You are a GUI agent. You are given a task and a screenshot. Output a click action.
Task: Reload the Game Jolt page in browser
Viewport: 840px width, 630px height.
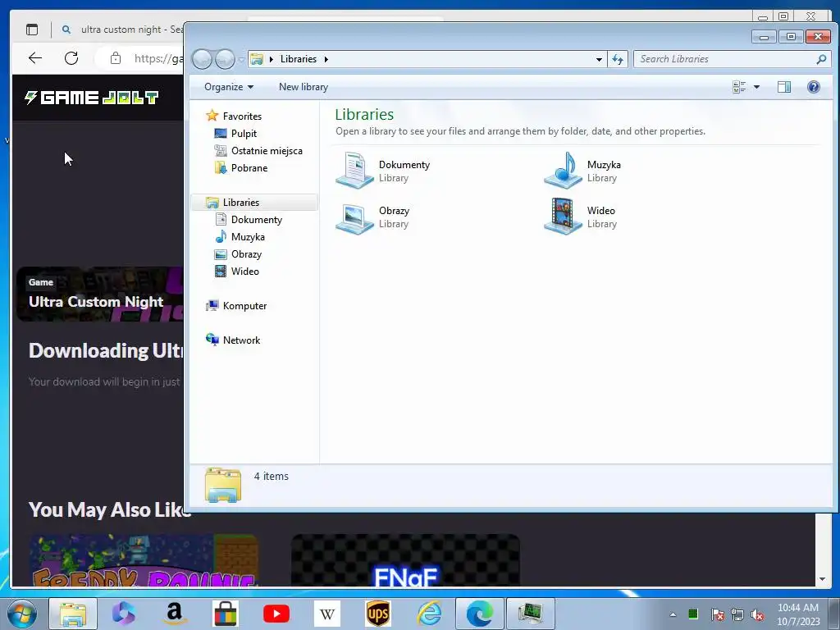(71, 58)
